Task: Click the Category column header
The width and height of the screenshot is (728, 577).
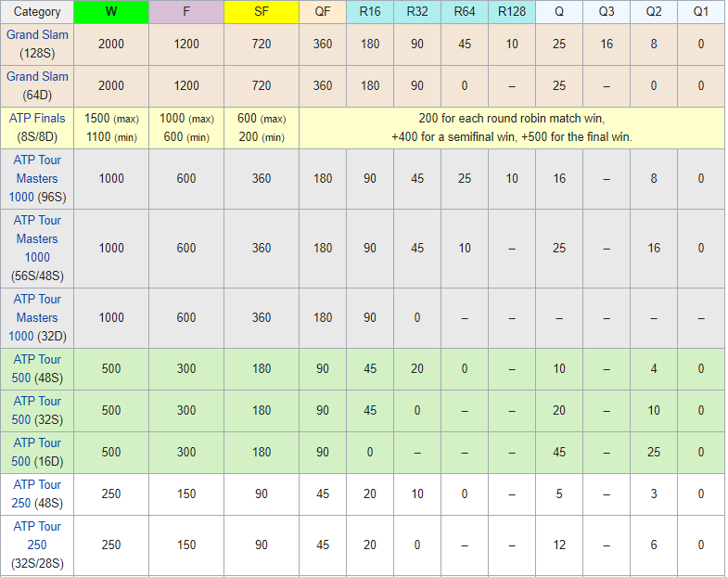Action: [37, 12]
